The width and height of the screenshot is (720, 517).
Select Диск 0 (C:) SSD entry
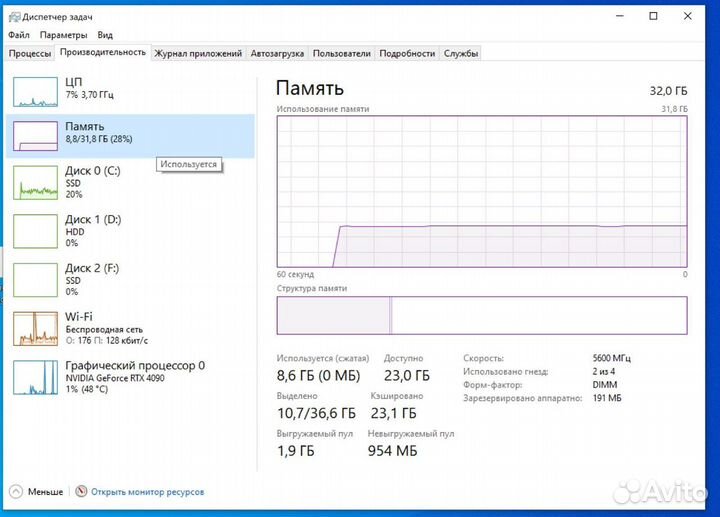pos(130,183)
